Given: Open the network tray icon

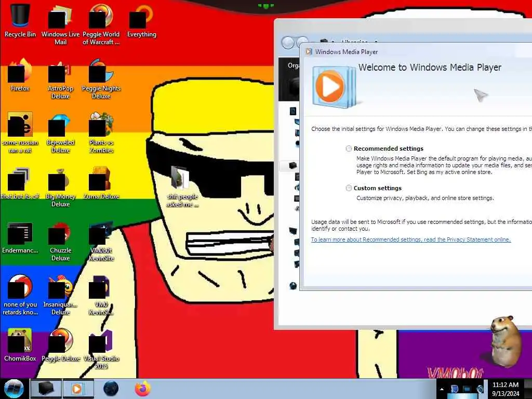Looking at the screenshot, I should click(x=467, y=389).
